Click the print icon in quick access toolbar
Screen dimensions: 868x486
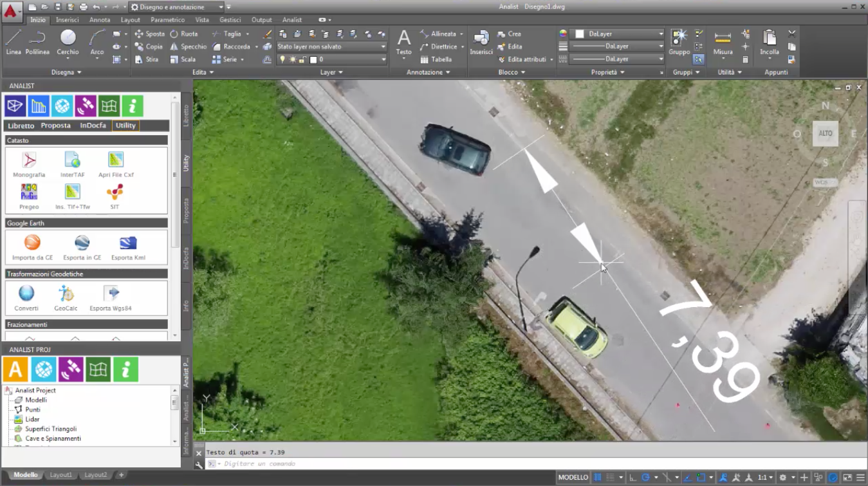[83, 7]
